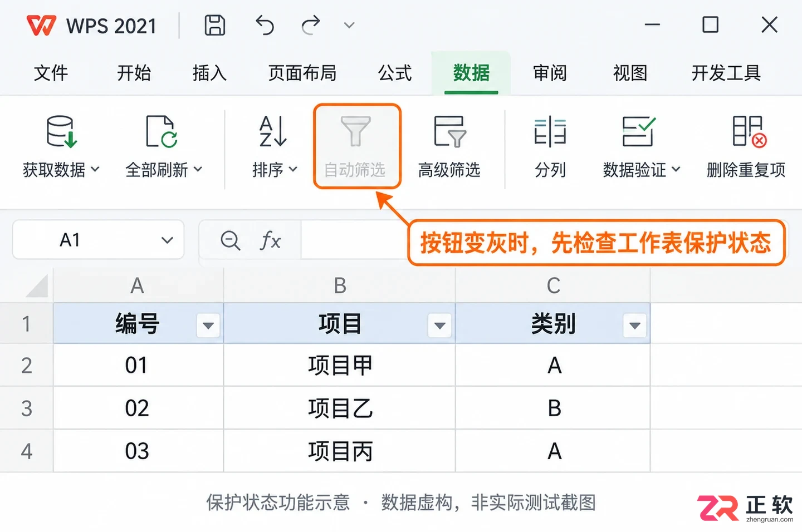The width and height of the screenshot is (802, 532).
Task: Click the greyed 自动筛选 funnel icon
Action: click(355, 131)
